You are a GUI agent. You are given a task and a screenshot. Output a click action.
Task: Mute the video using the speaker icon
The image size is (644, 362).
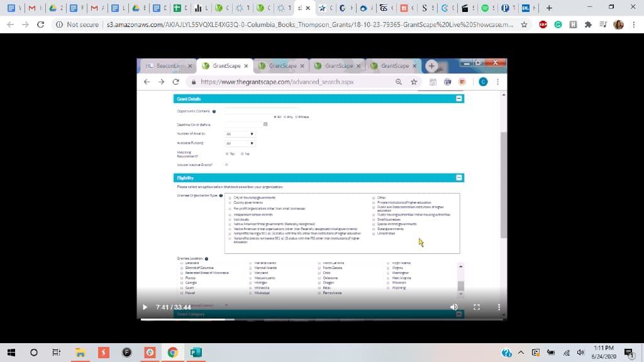pos(454,307)
